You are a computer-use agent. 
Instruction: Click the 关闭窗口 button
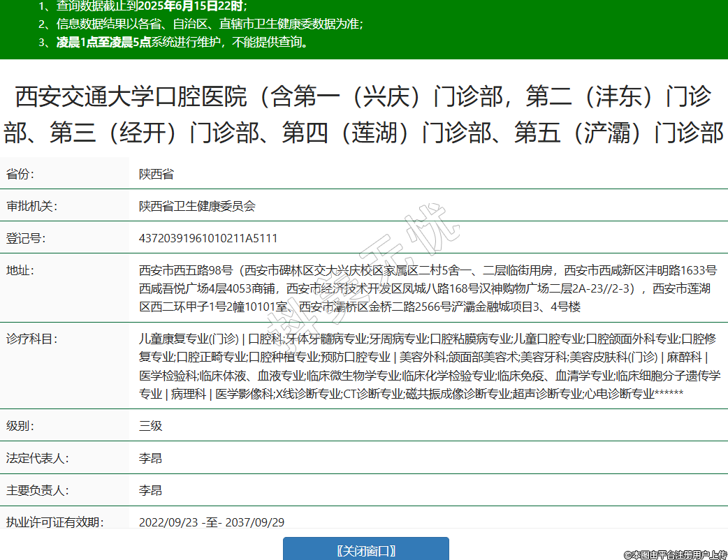click(x=365, y=550)
